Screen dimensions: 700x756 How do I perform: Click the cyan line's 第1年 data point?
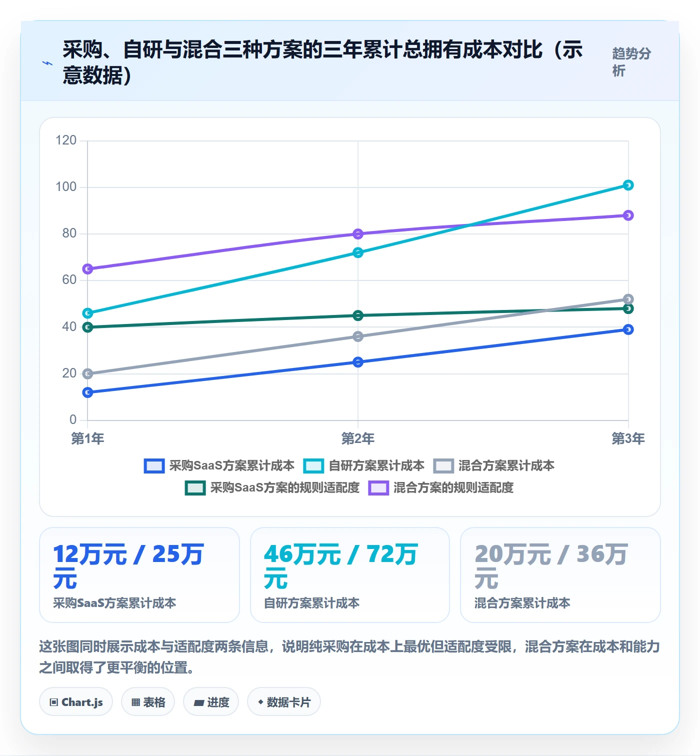[x=87, y=313]
